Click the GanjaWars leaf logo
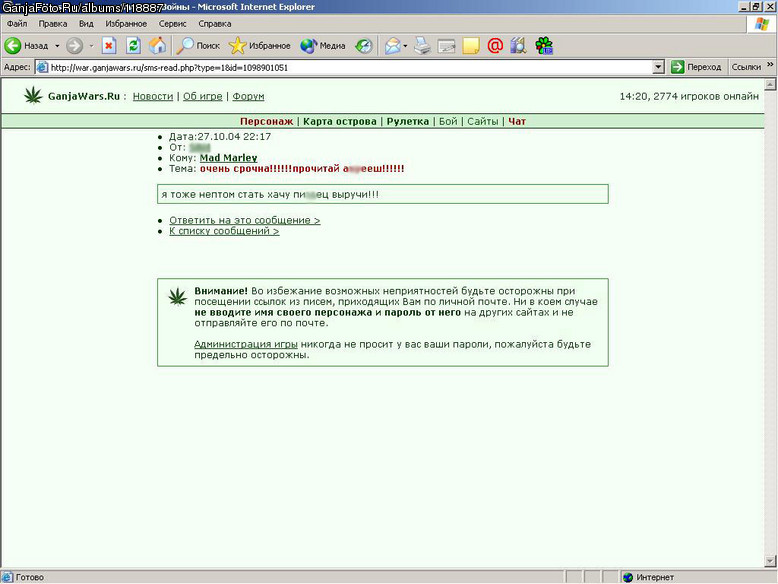 [x=33, y=95]
